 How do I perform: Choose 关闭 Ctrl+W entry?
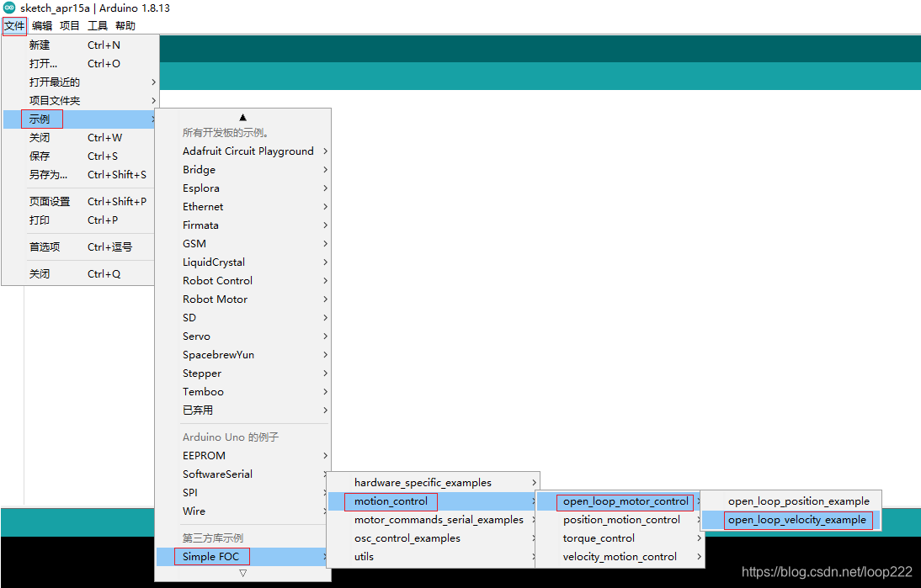[x=80, y=137]
